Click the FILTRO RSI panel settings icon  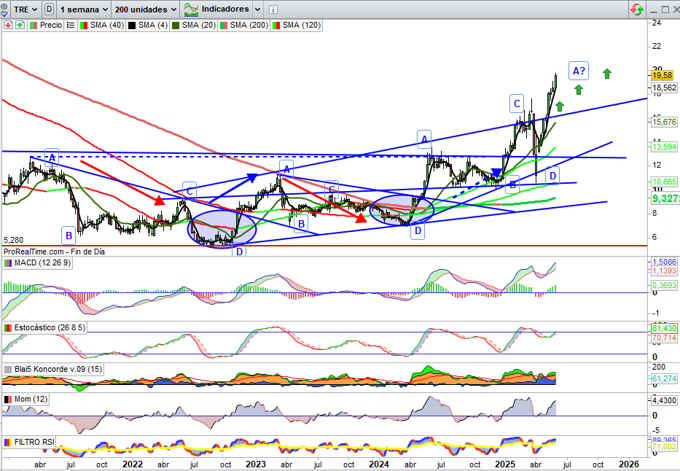pyautogui.click(x=8, y=442)
